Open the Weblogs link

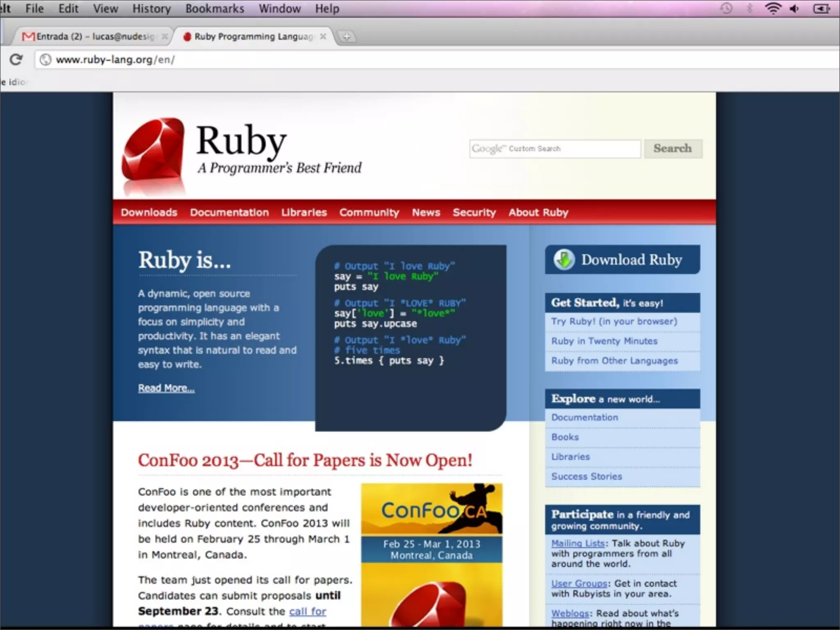coord(570,613)
